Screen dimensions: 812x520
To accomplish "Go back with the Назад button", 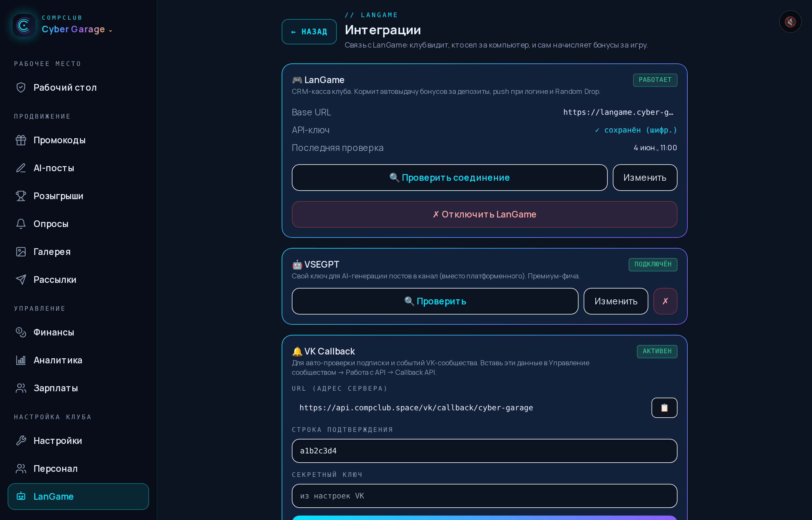I will coord(309,32).
